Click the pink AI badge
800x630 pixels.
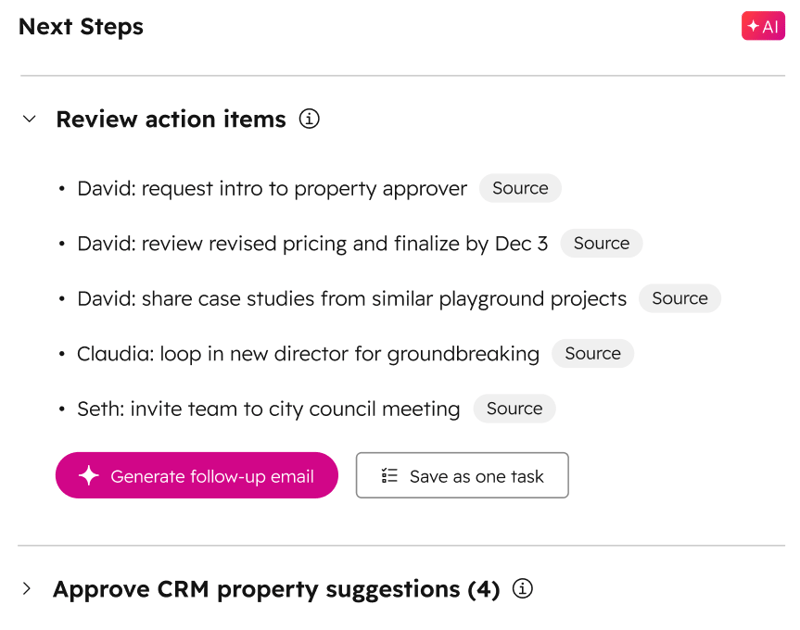point(763,27)
